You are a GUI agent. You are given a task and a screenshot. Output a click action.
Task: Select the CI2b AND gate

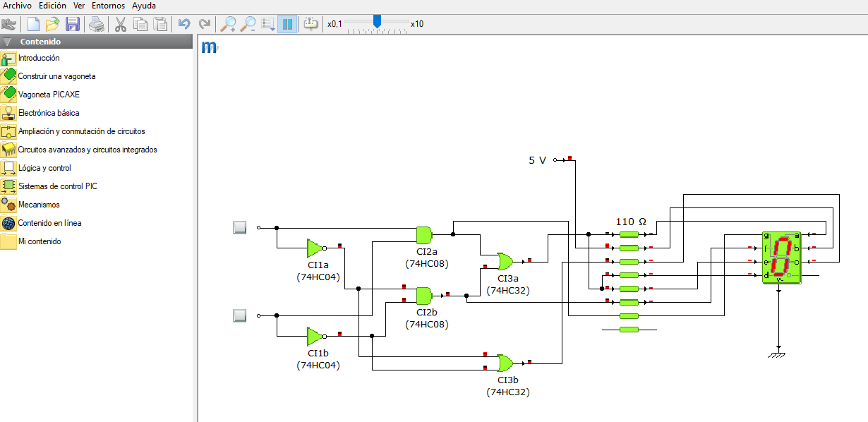pos(424,294)
